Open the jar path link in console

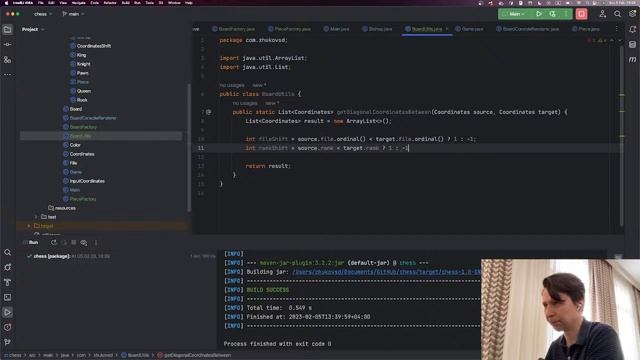click(386, 272)
